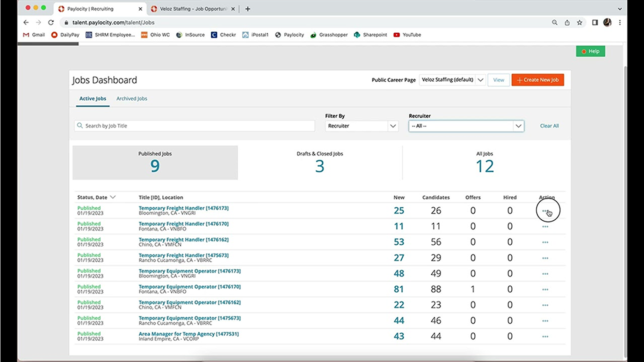Open Action menu for Equipment Operator Chino row
Screen dimensions: 644x362
[x=545, y=305]
